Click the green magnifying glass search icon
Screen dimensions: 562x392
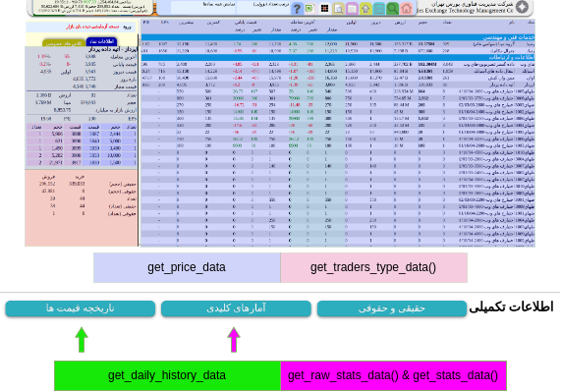(392, 8)
